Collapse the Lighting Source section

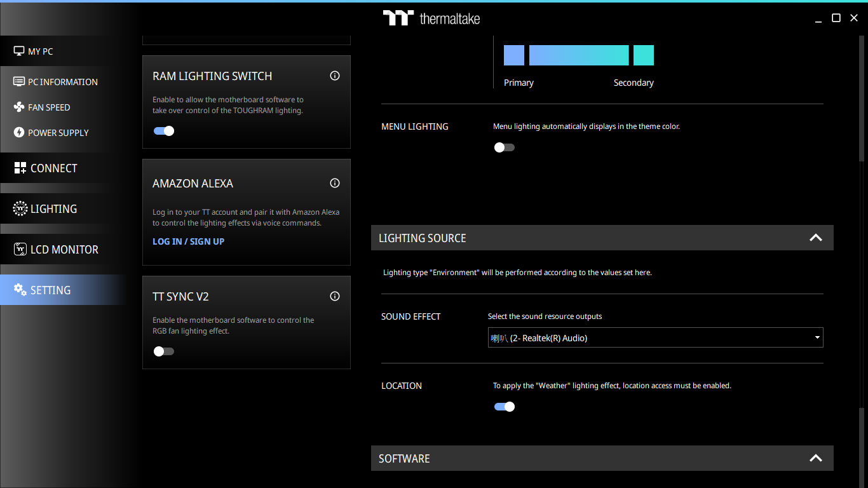[x=815, y=238]
